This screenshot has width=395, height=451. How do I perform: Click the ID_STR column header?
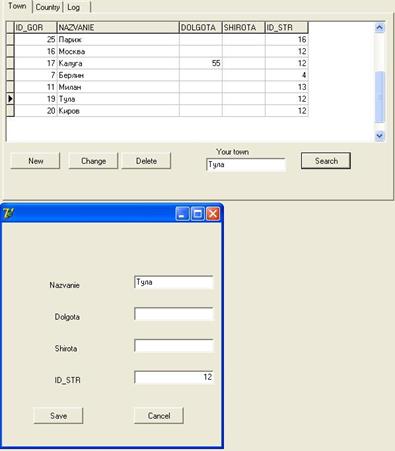287,27
